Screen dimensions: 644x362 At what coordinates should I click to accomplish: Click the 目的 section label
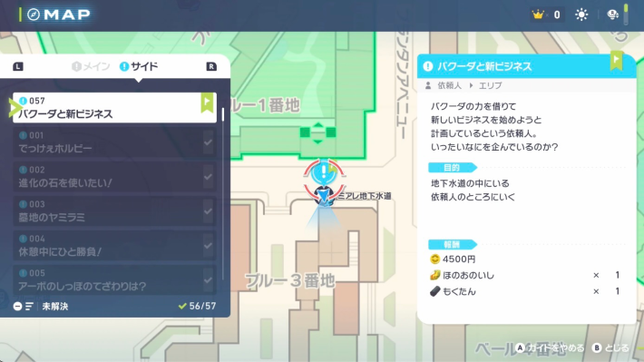pos(452,168)
